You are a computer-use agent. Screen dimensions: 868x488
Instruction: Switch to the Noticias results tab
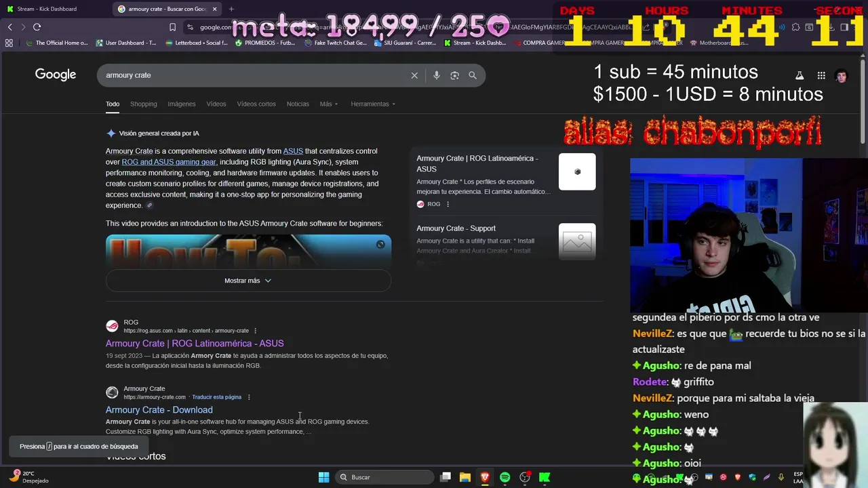(x=298, y=104)
